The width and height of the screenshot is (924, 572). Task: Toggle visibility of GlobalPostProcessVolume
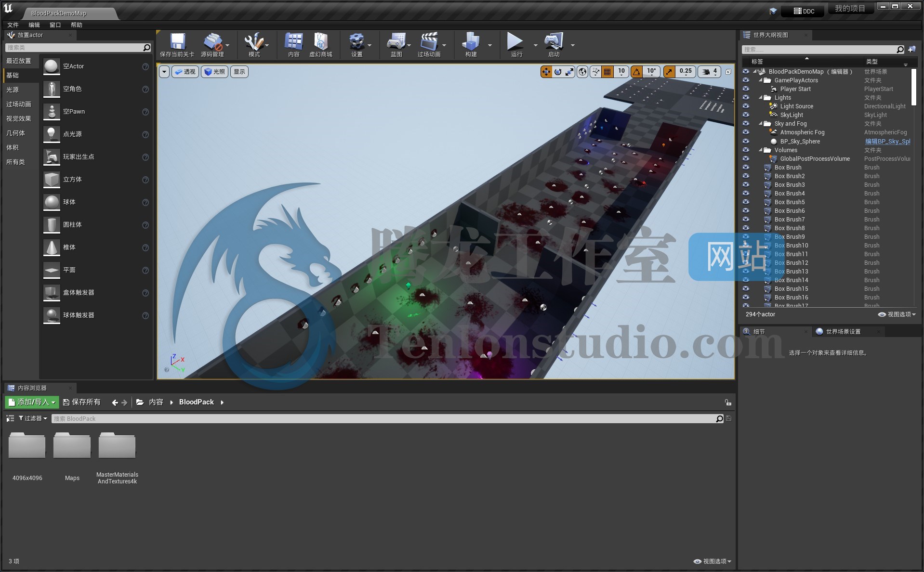(x=746, y=159)
